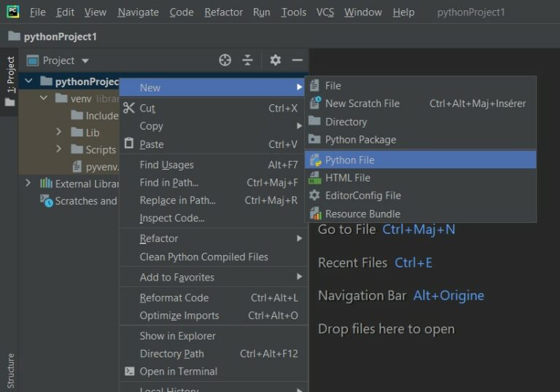Choose Directory Path

[211, 353]
